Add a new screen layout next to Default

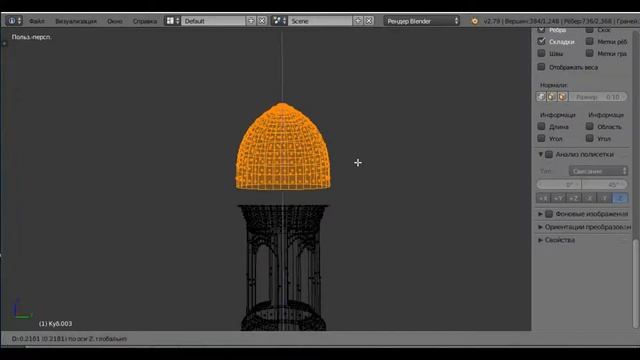pos(251,21)
